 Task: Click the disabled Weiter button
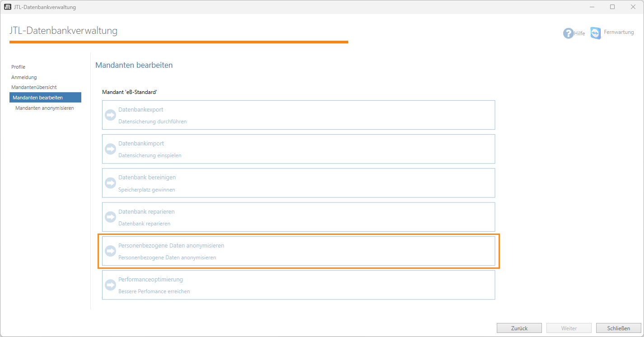(569, 328)
